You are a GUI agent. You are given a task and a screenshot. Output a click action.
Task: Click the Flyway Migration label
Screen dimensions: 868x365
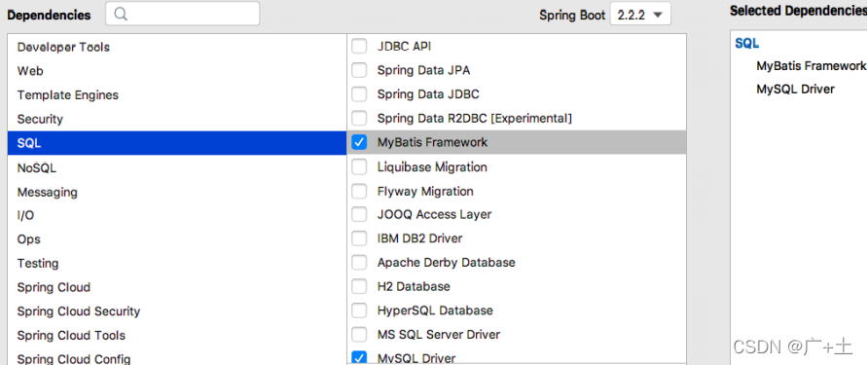[425, 191]
